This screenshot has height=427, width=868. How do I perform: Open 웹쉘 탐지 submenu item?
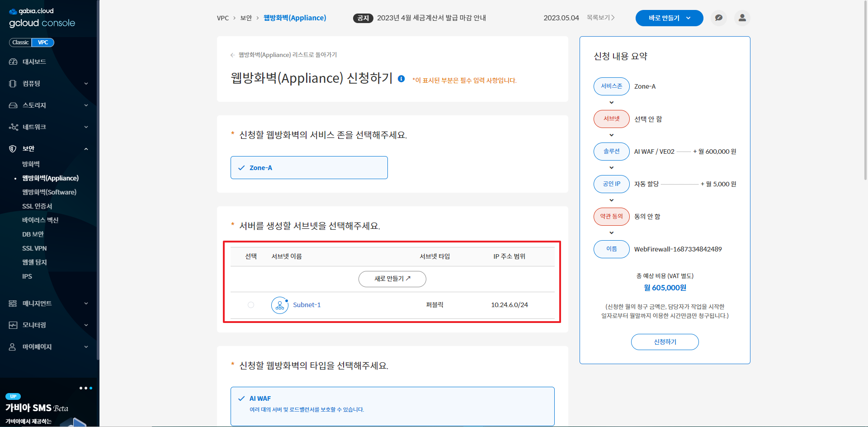tap(34, 262)
